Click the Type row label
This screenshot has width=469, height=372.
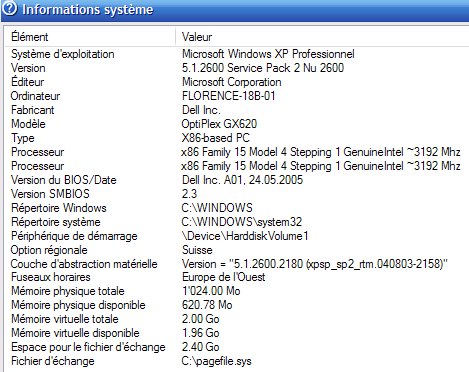(x=23, y=138)
